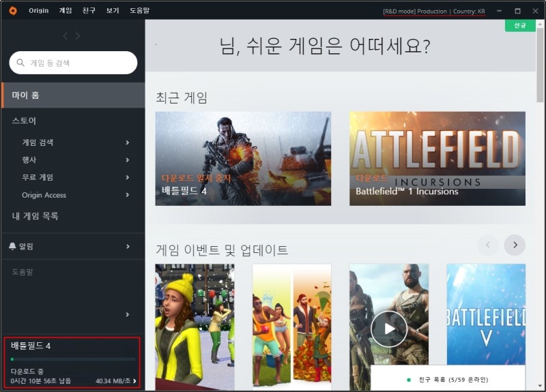Click the Origin logo icon
The height and width of the screenshot is (392, 546).
click(13, 11)
